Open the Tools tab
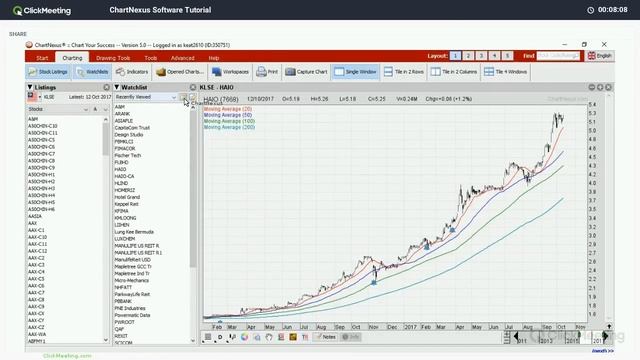The image size is (640, 360). pyautogui.click(x=151, y=58)
